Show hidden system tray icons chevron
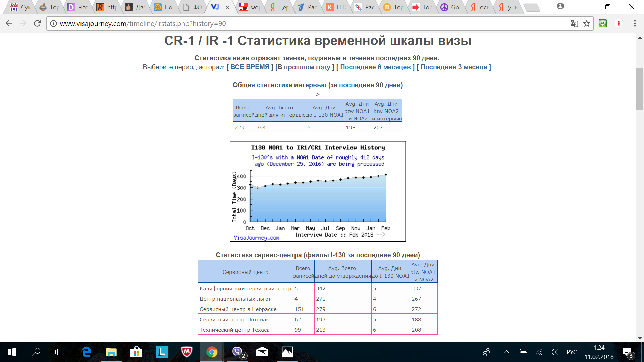This screenshot has width=644, height=362. point(506,352)
